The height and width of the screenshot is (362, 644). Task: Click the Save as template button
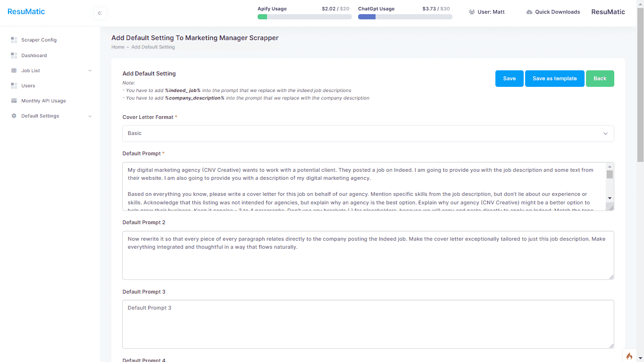[x=554, y=79]
